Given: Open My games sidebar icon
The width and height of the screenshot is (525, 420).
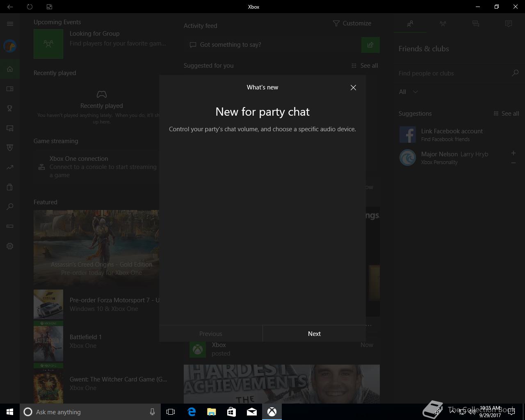Looking at the screenshot, I should tap(10, 89).
